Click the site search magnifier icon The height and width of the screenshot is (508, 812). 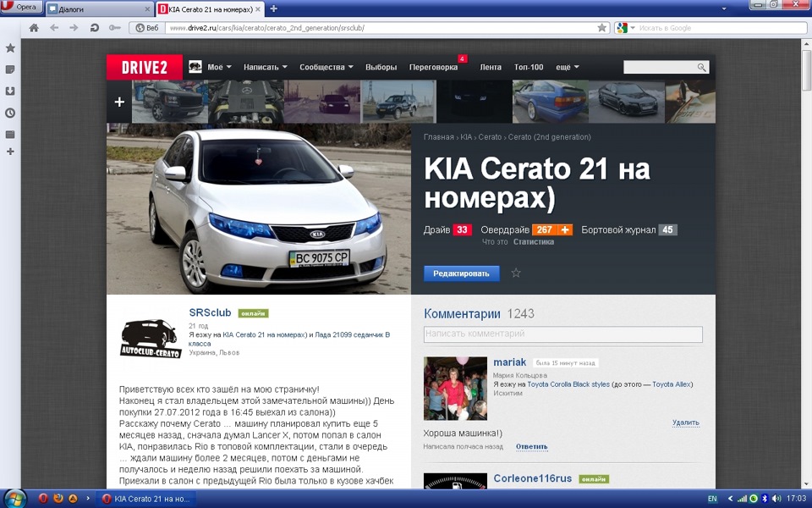(702, 68)
